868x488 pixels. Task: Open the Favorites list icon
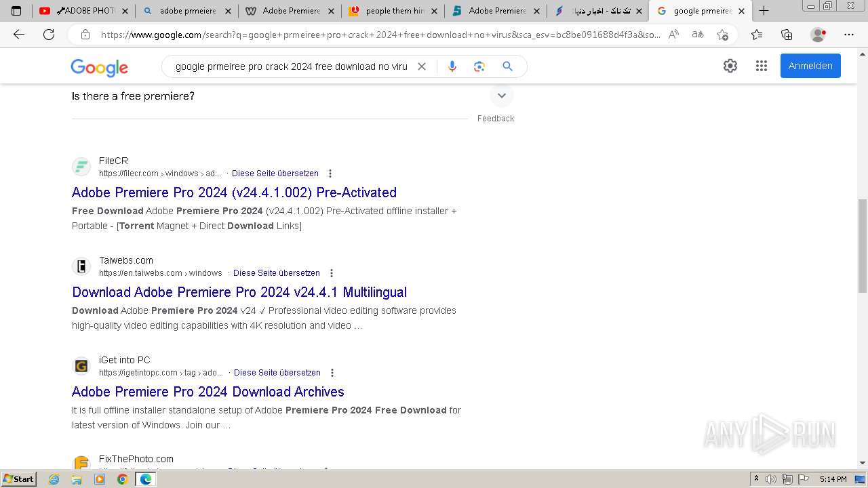[x=757, y=35]
